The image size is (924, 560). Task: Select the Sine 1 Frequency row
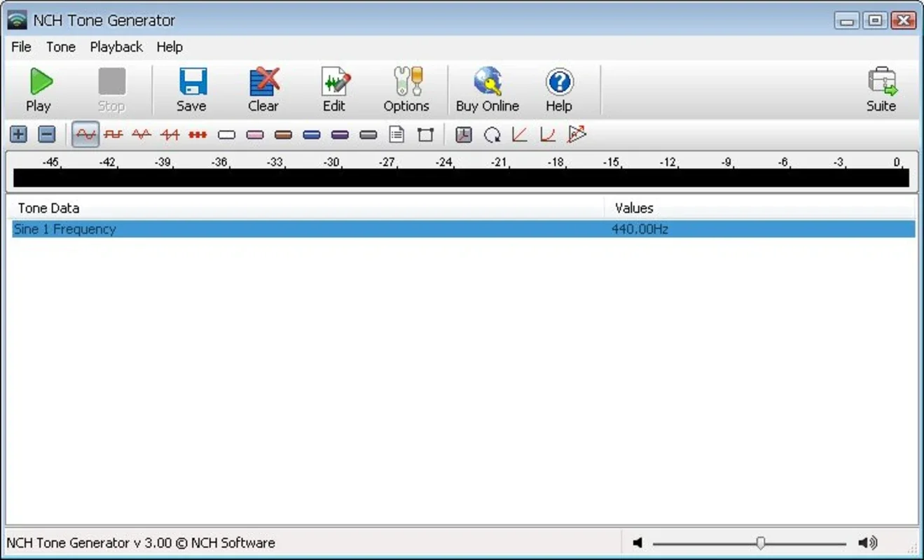click(464, 229)
